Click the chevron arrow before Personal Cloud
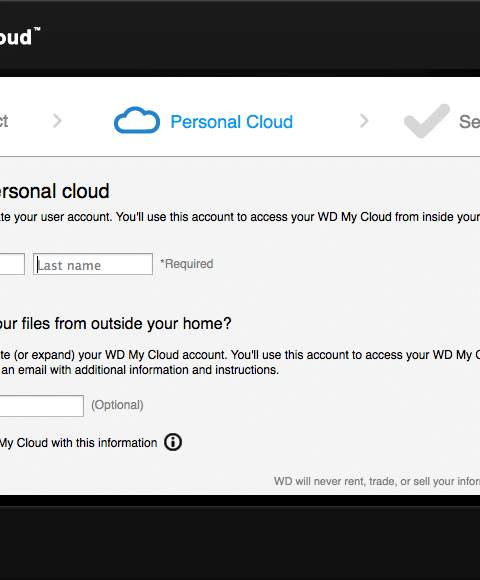 click(x=57, y=121)
